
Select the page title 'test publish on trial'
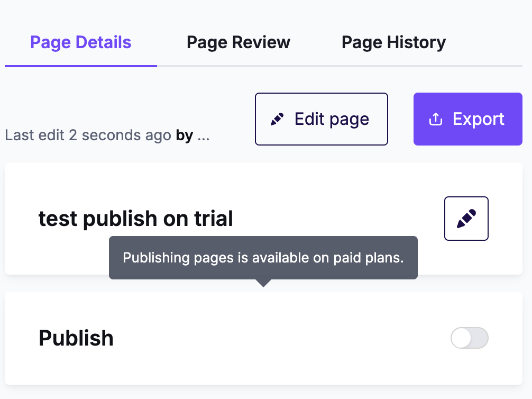tap(136, 218)
